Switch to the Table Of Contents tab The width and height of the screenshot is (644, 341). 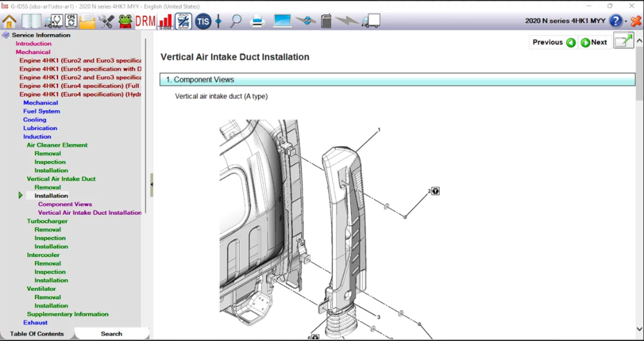37,334
